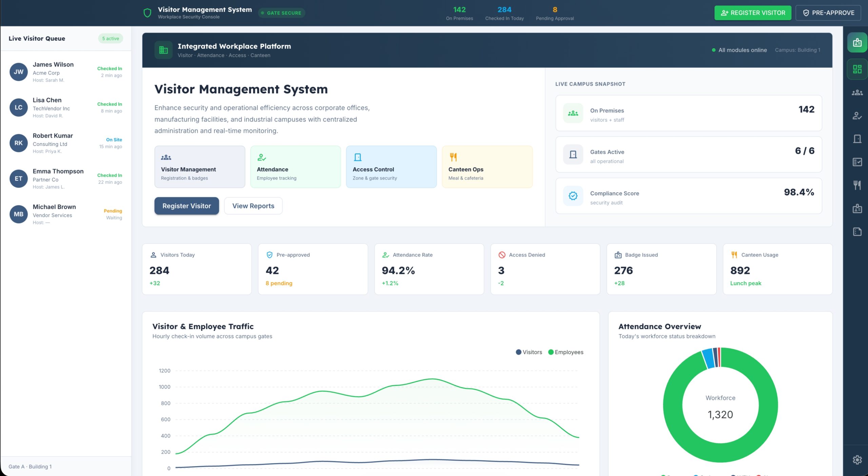The image size is (868, 476).
Task: Click the 8 pending label under Pre-approved
Action: coord(279,283)
